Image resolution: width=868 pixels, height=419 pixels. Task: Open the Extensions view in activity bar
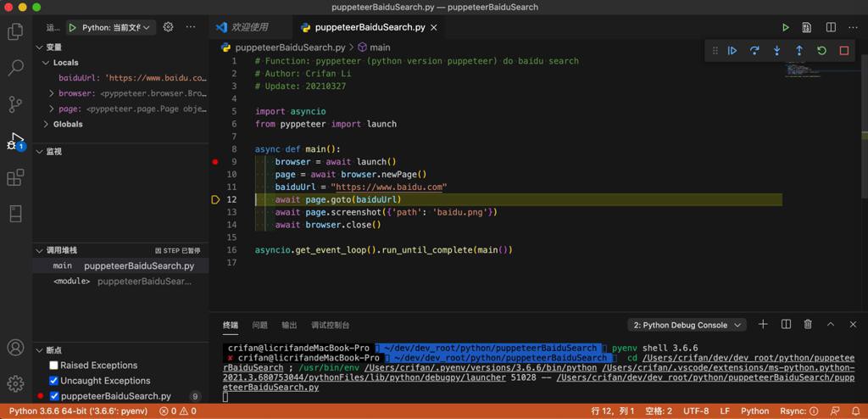coord(15,177)
